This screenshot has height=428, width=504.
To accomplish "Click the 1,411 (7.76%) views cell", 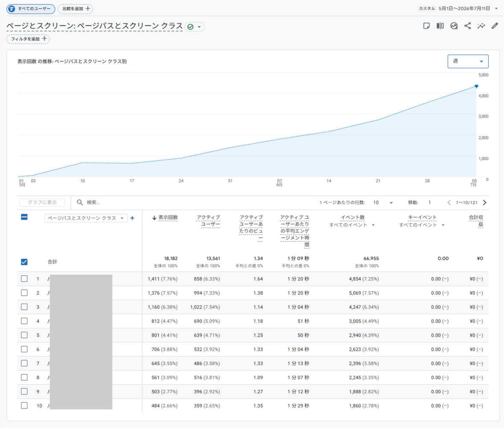I will [x=162, y=278].
